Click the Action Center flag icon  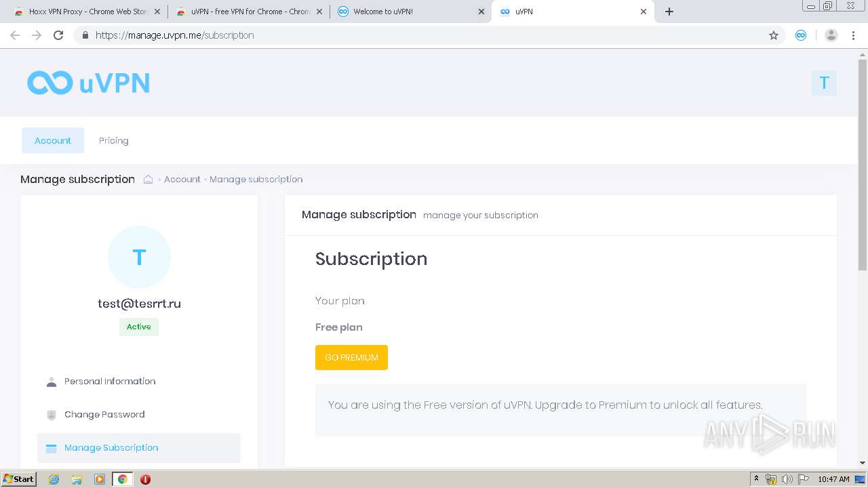(x=804, y=479)
